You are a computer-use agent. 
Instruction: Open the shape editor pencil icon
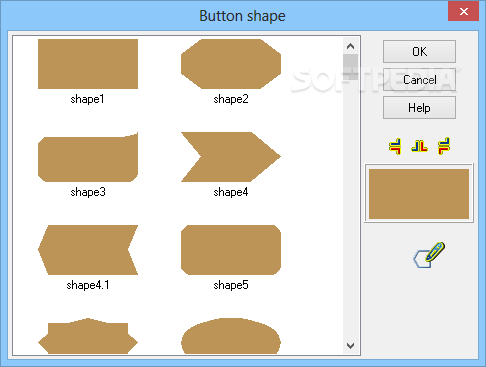click(x=429, y=255)
